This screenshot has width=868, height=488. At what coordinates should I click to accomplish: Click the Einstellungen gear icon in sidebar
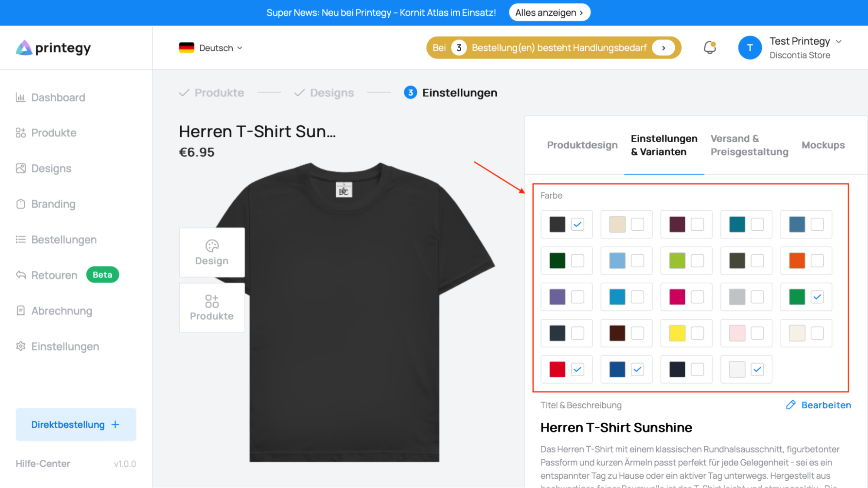(x=20, y=346)
